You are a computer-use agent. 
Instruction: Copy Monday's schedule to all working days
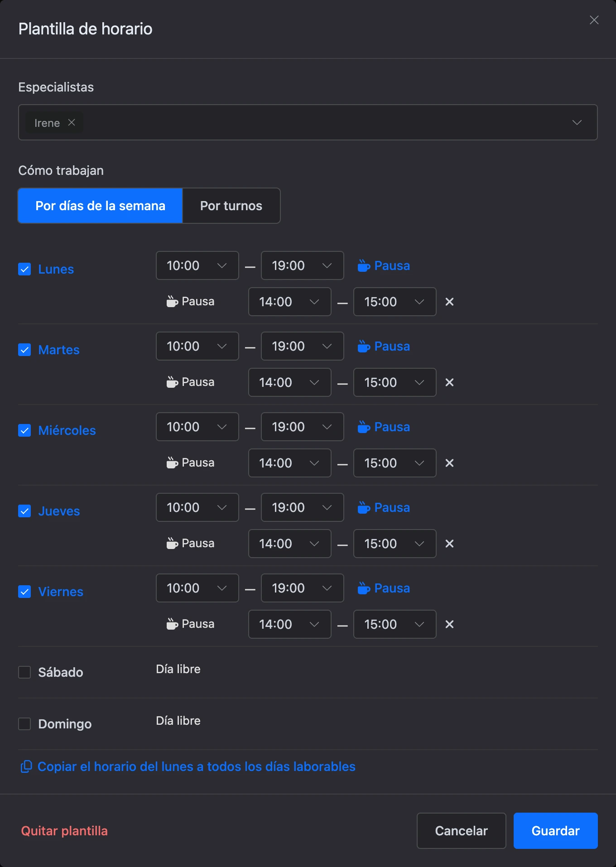tap(188, 766)
